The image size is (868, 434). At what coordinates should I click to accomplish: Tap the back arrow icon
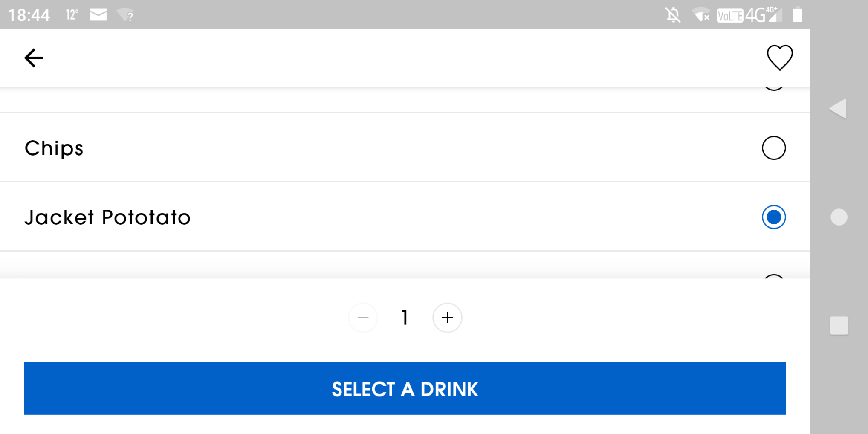click(x=34, y=58)
